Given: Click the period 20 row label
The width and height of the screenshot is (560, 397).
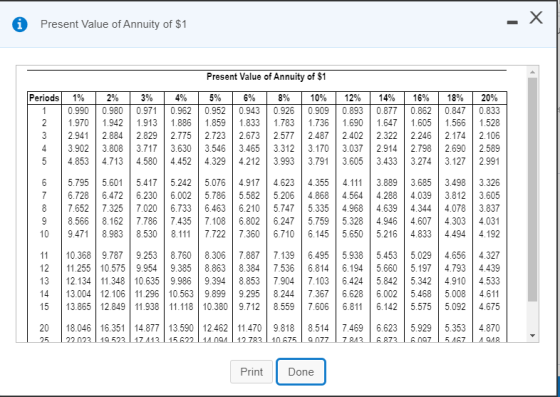Looking at the screenshot, I should [x=44, y=328].
